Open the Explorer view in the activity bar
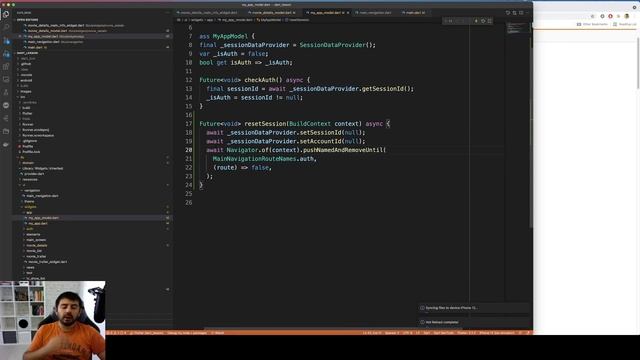This screenshot has width=640, height=360. pyautogui.click(x=6, y=15)
